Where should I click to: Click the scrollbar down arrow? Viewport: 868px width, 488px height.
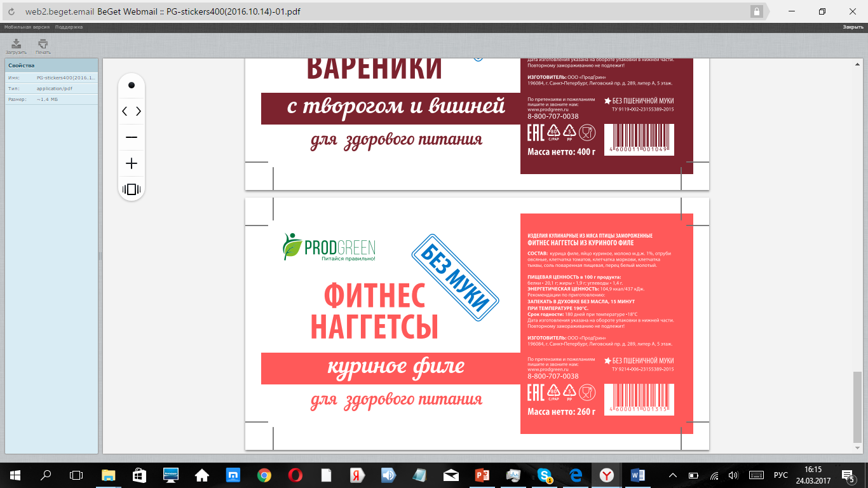[857, 449]
